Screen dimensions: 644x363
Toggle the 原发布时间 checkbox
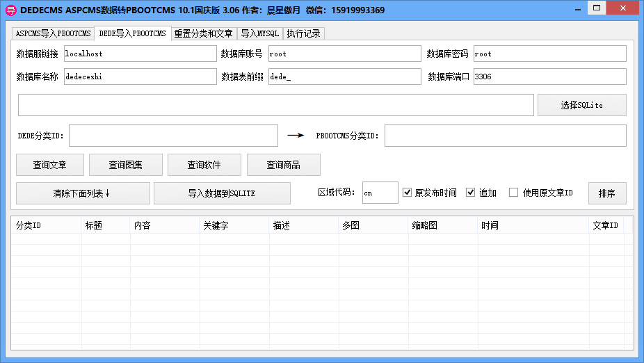[408, 193]
